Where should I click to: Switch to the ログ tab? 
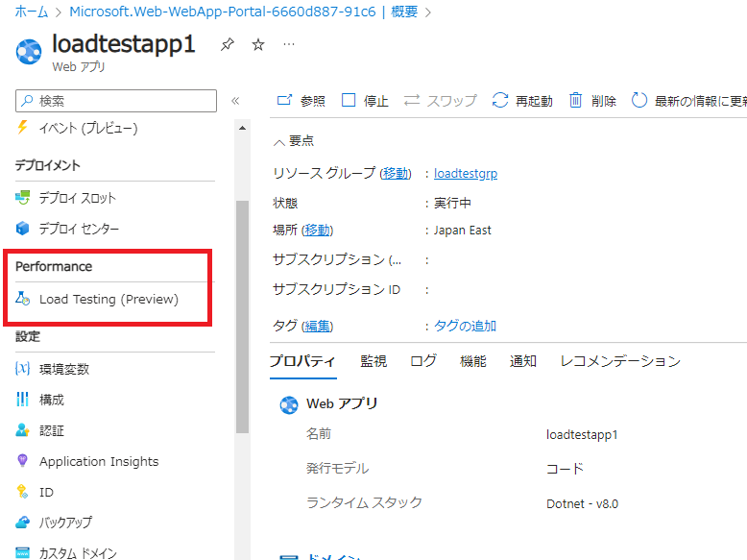pos(423,361)
